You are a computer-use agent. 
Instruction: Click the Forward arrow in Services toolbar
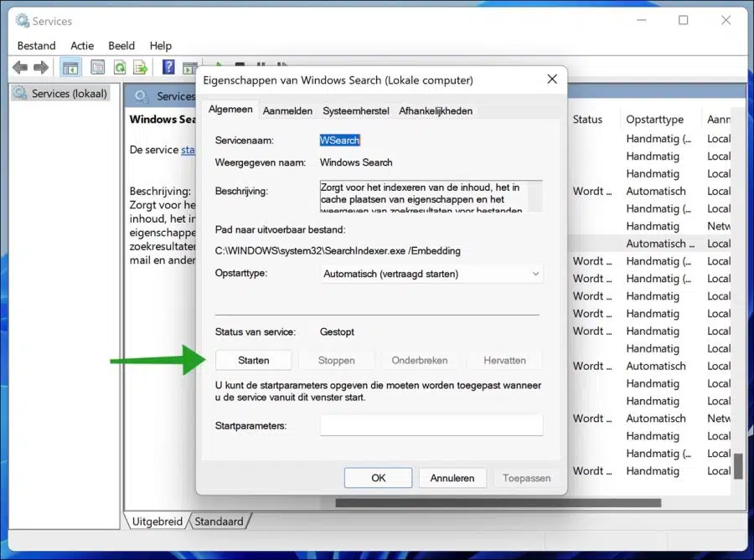pos(41,67)
